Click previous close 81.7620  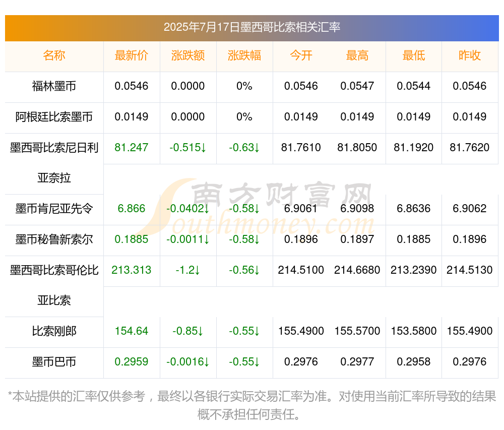469,148
